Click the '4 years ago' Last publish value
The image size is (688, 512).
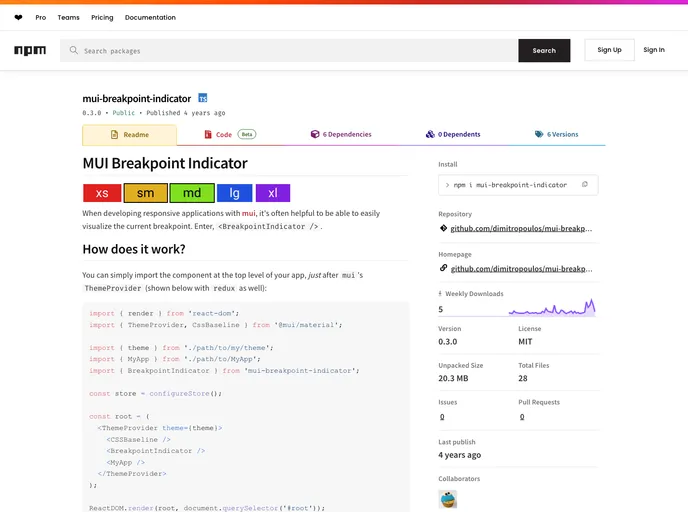coord(459,455)
